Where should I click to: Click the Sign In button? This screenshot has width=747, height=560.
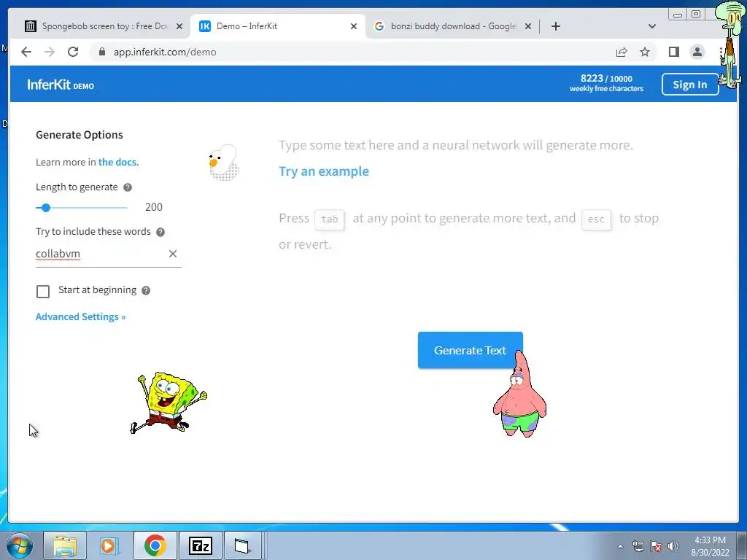click(690, 85)
